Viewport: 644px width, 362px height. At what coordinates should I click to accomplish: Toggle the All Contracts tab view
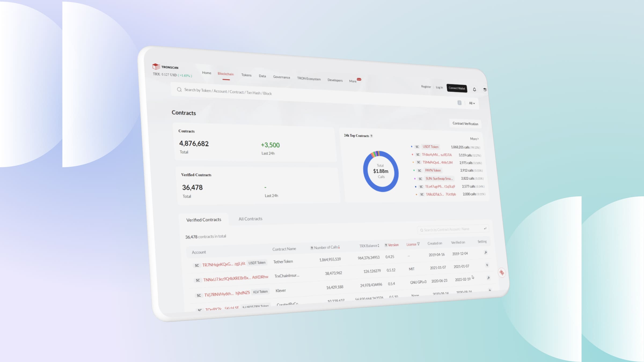coord(250,218)
